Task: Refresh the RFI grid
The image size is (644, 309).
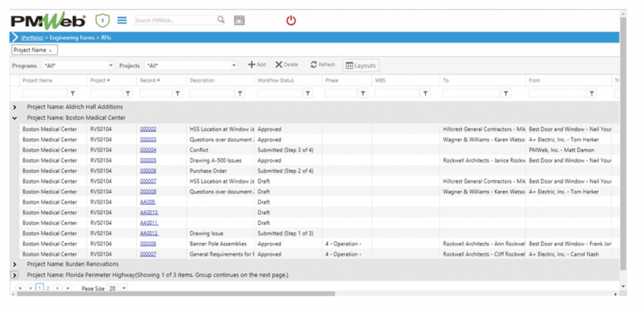Action: click(323, 65)
